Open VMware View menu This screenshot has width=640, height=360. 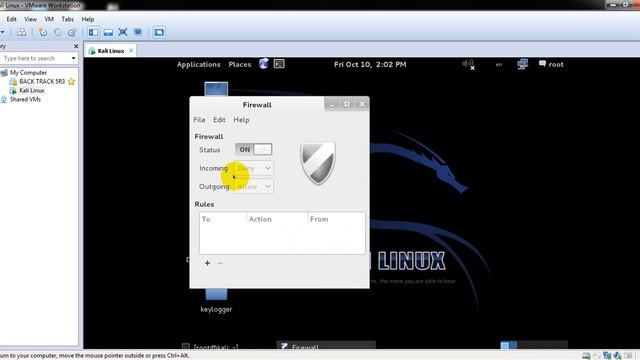30,19
